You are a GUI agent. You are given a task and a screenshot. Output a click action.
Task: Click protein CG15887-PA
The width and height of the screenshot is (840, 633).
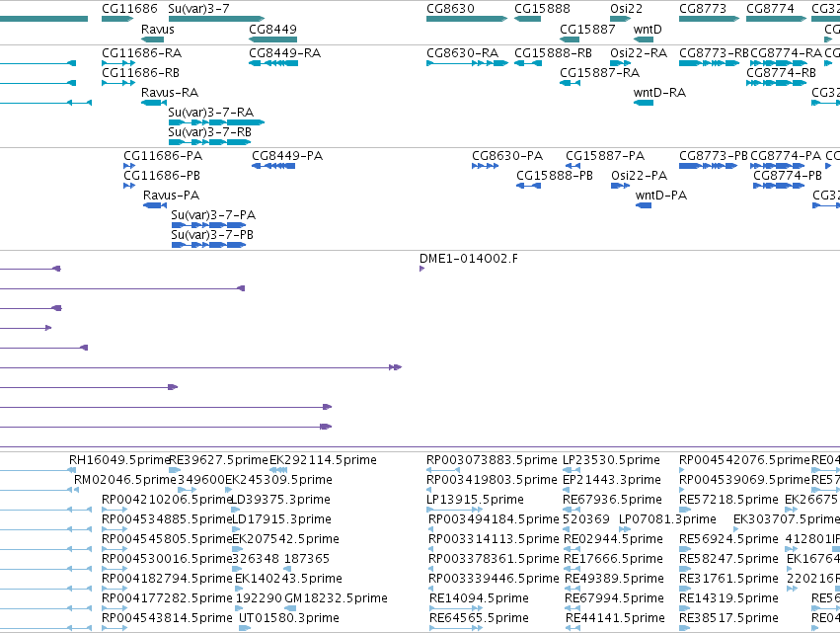[605, 156]
